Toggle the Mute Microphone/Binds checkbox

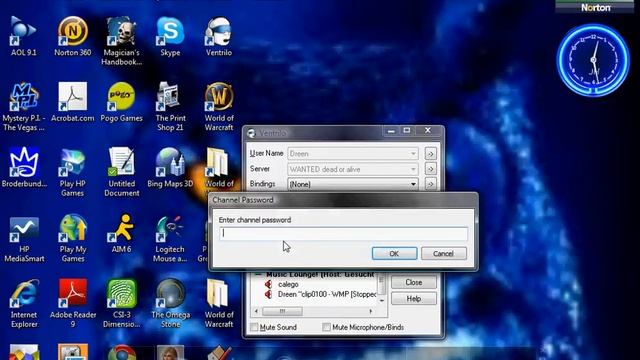coord(326,327)
